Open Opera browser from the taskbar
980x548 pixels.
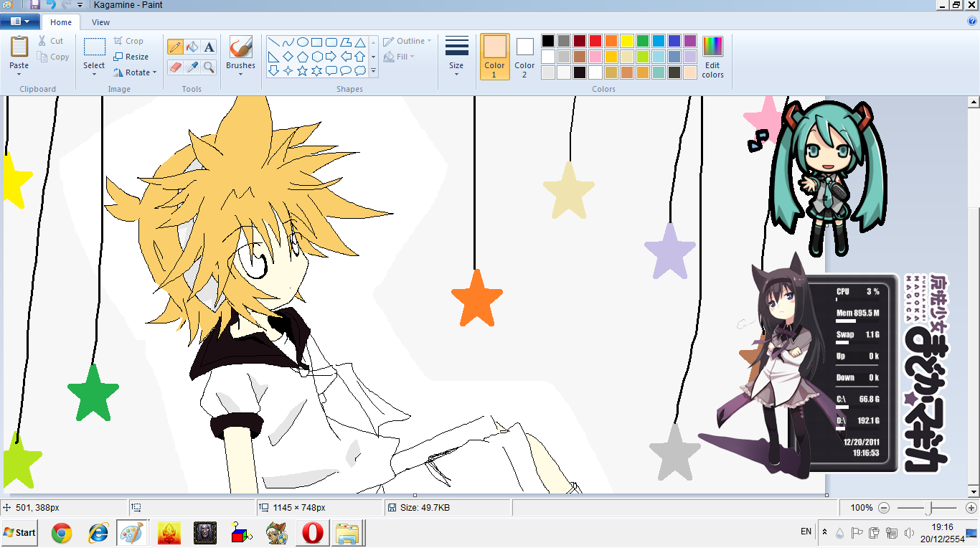coord(313,533)
